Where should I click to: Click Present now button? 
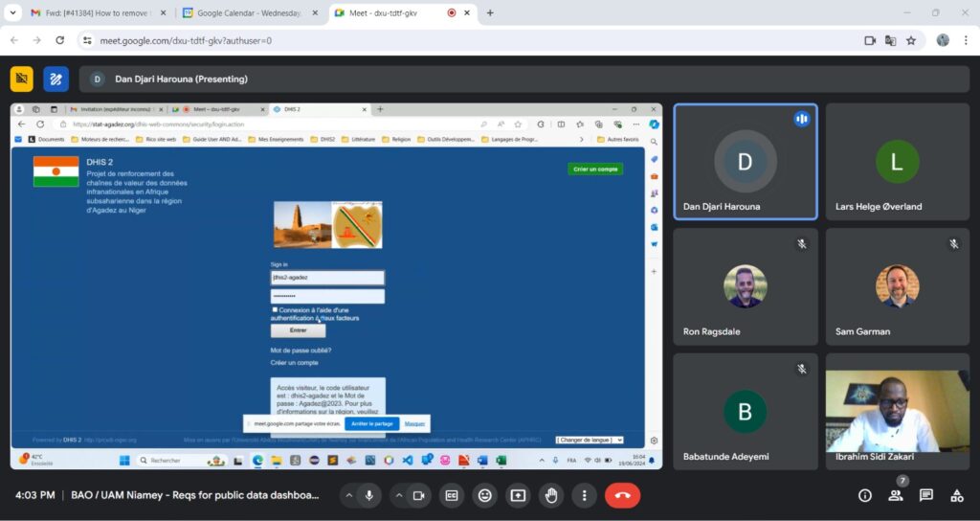tap(518, 495)
